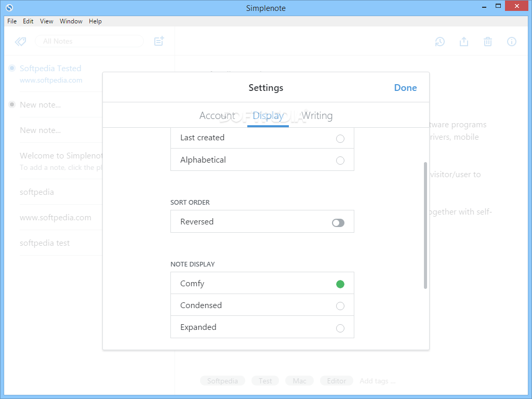532x399 pixels.
Task: Click the Editor tag chip
Action: [x=337, y=381]
